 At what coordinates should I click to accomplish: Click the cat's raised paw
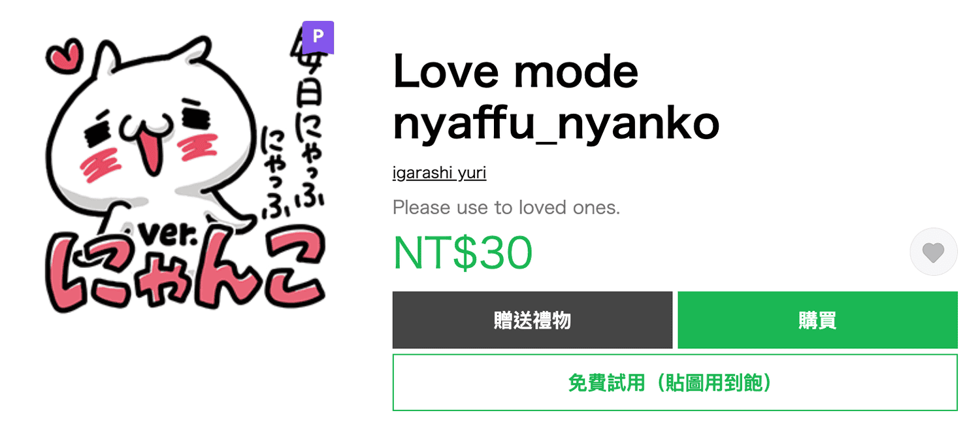pyautogui.click(x=230, y=210)
